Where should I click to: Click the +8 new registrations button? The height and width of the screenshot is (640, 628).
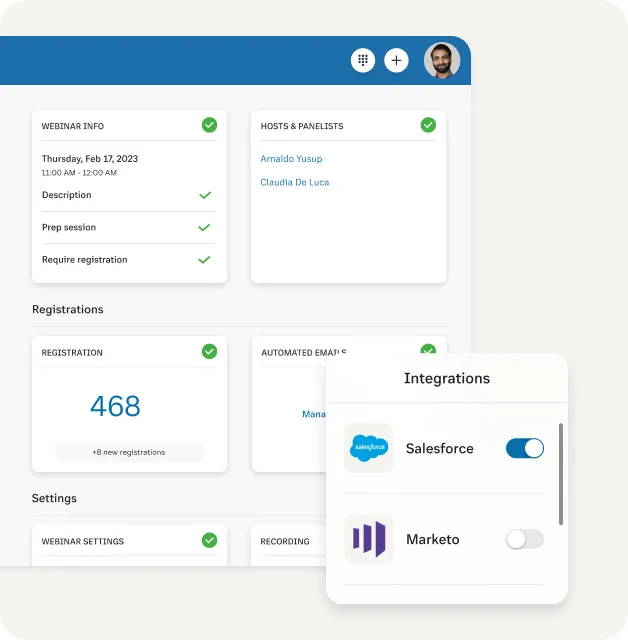pyautogui.click(x=129, y=452)
